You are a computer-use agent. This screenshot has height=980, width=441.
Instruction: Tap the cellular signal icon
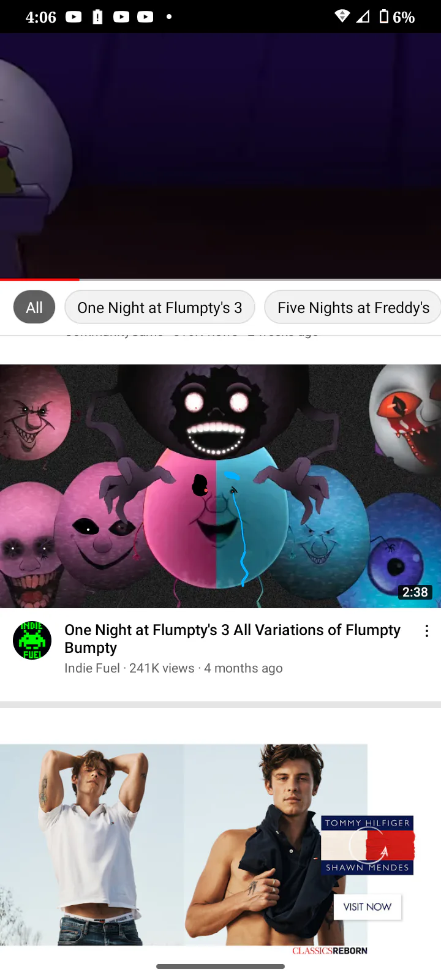(363, 17)
